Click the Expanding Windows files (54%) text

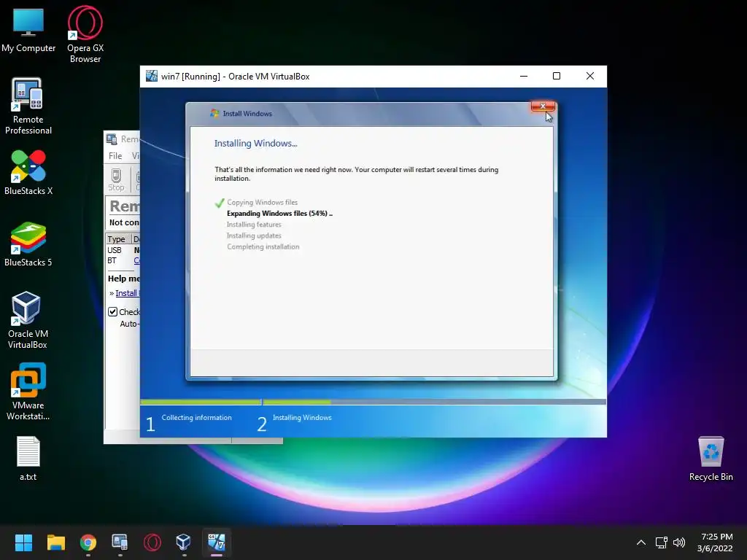pos(279,214)
